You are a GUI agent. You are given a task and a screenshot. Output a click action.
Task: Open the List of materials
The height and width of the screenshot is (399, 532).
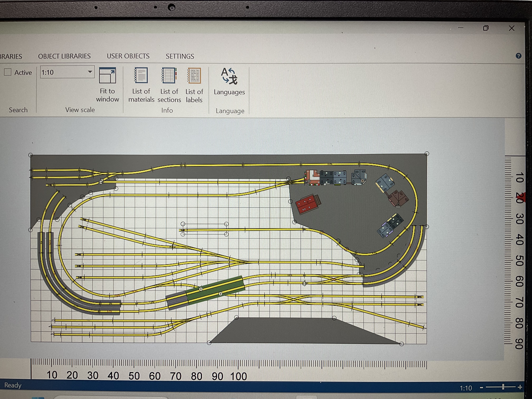click(141, 85)
